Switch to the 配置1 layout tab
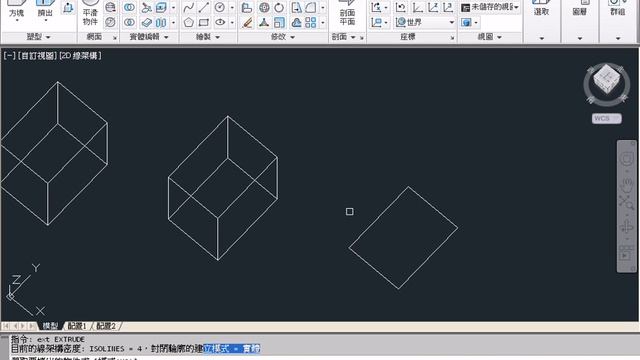640x360 pixels. click(77, 326)
